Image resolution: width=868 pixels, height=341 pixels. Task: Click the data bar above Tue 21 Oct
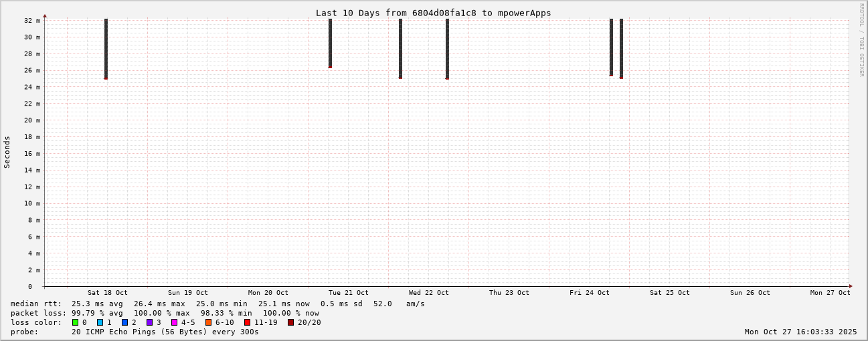point(330,43)
